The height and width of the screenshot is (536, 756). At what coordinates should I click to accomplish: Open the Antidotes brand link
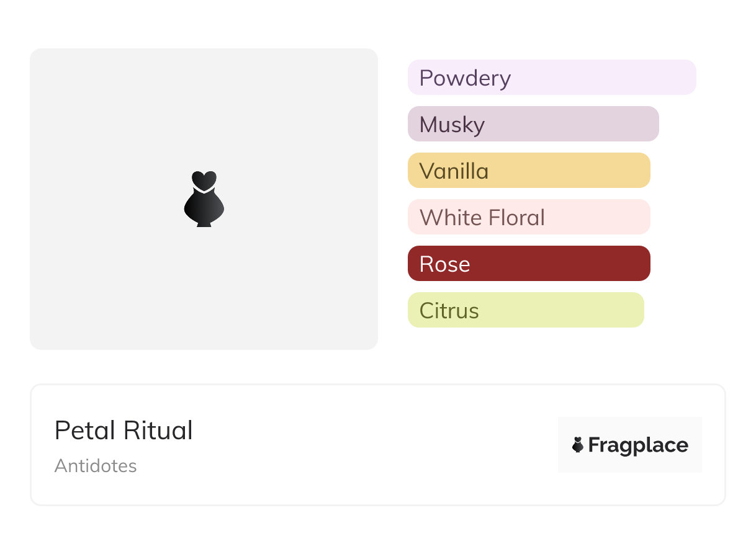pos(96,466)
